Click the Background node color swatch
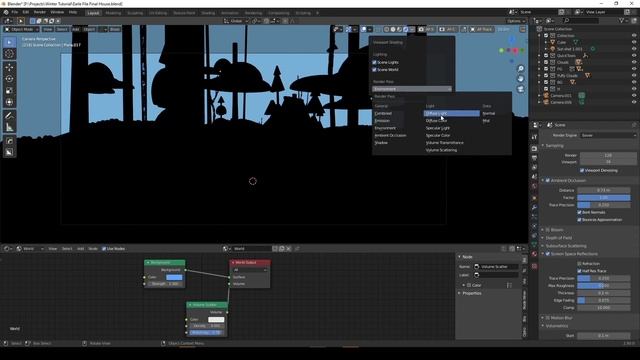Screen dimensions: 640x360 point(174,278)
